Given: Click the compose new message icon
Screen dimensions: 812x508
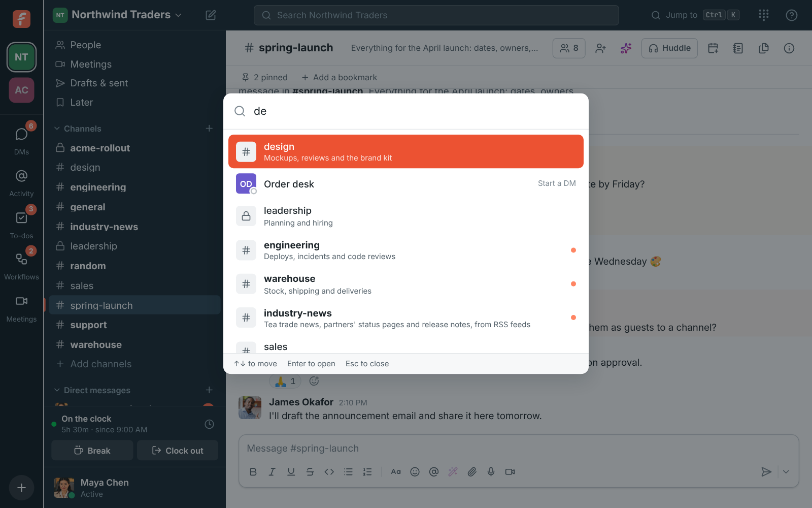Looking at the screenshot, I should click(211, 15).
